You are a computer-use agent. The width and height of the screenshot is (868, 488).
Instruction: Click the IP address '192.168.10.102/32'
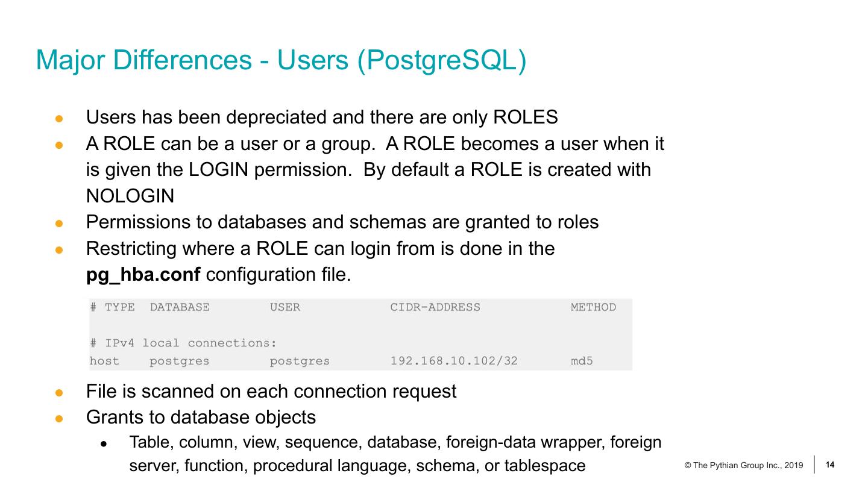click(x=454, y=361)
